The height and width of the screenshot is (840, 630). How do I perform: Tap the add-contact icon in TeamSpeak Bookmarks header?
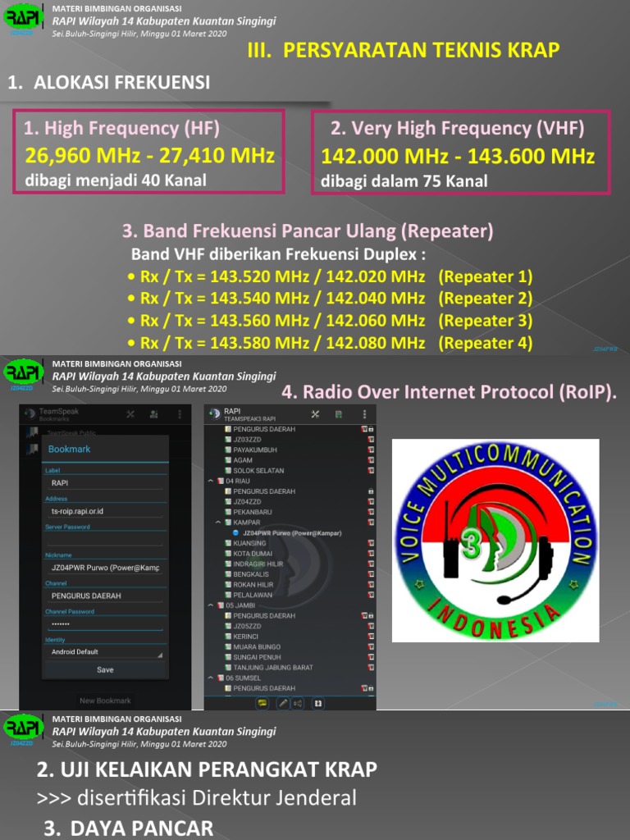click(153, 414)
